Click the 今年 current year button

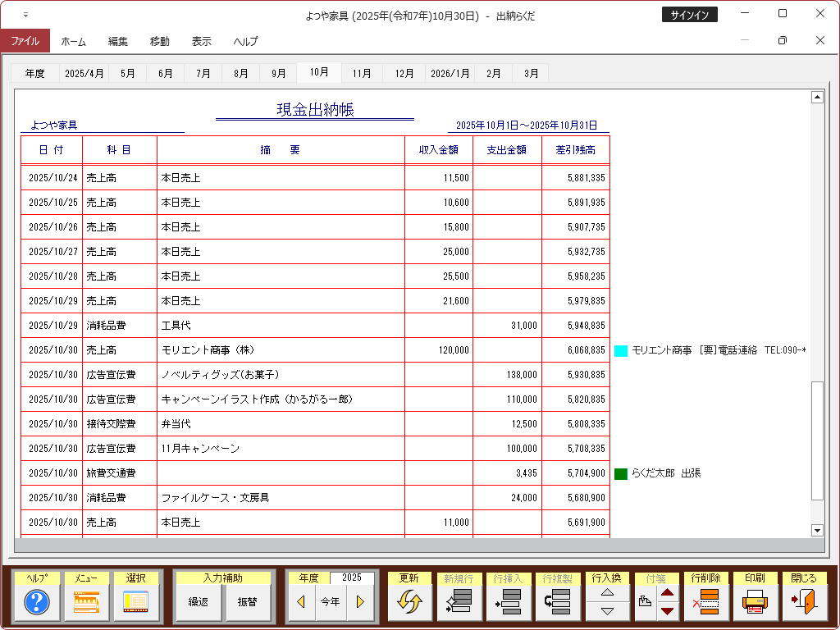pyautogui.click(x=330, y=602)
